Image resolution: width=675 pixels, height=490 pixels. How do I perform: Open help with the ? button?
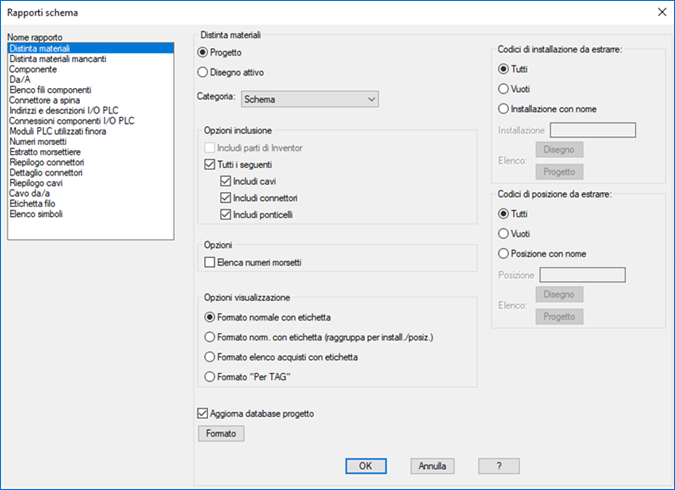coord(499,466)
